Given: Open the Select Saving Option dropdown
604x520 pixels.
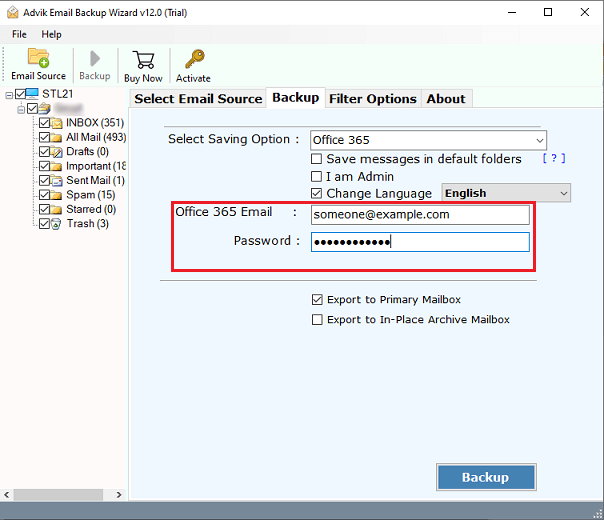Looking at the screenshot, I should pos(428,140).
